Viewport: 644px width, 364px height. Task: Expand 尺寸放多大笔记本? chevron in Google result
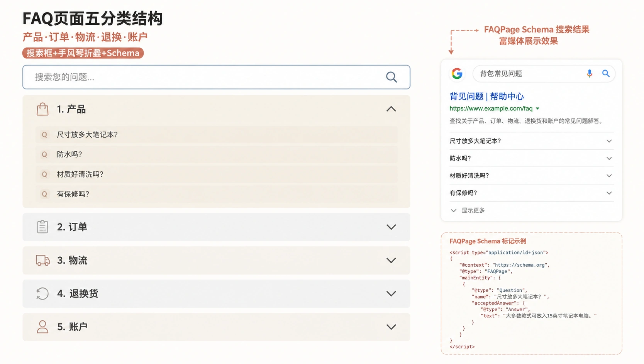(609, 141)
